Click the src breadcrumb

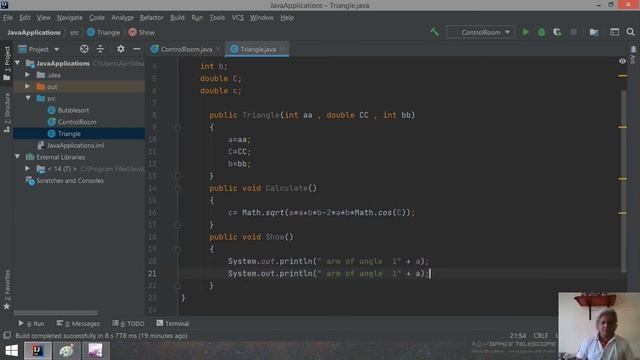pos(74,32)
